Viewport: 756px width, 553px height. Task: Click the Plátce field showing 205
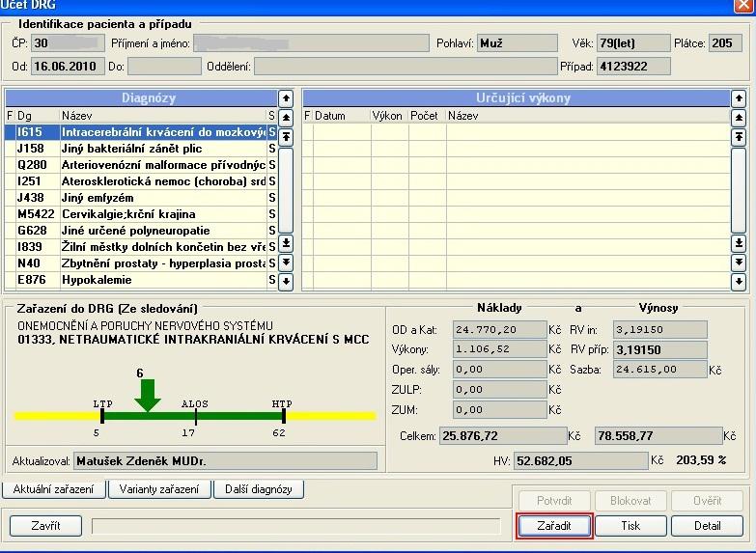tap(725, 43)
